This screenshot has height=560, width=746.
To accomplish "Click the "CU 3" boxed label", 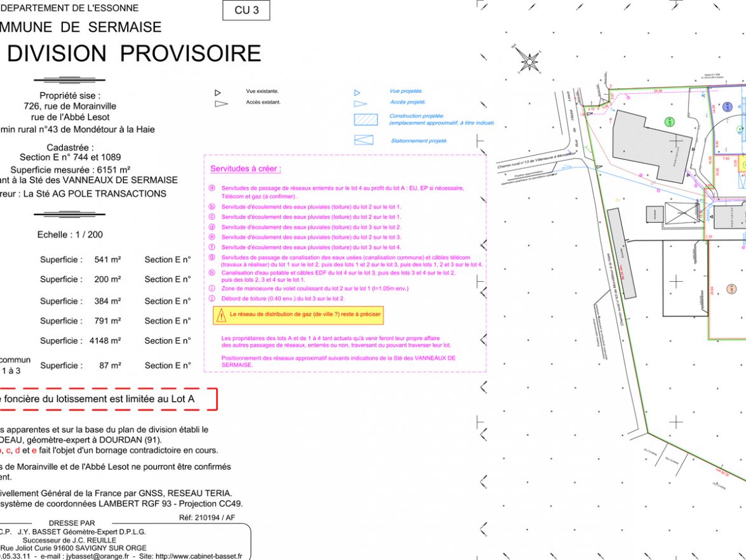I will point(247,10).
